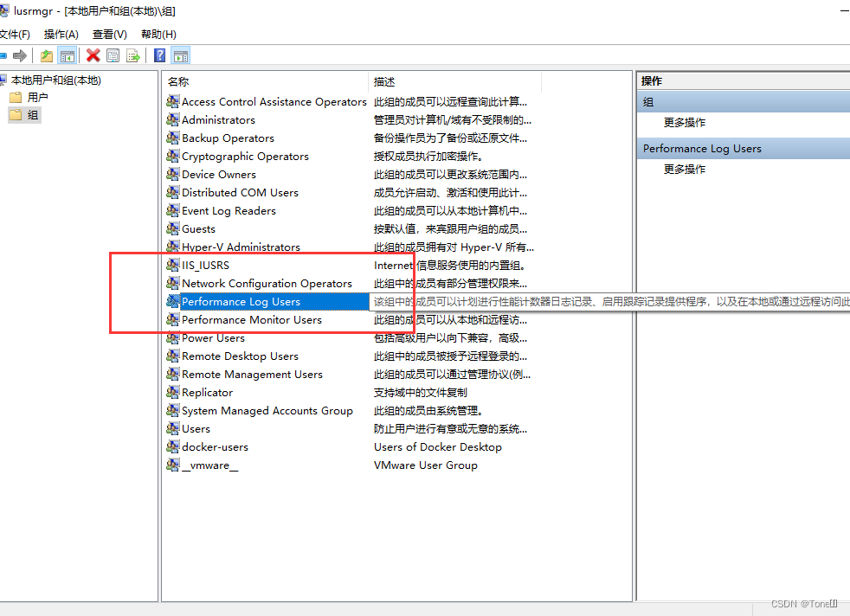
Task: Collapse the 组 actions section header
Action: pyautogui.click(x=744, y=102)
